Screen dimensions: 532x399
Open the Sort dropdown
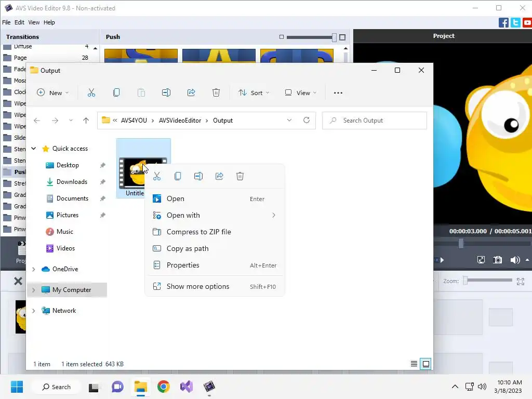(254, 92)
